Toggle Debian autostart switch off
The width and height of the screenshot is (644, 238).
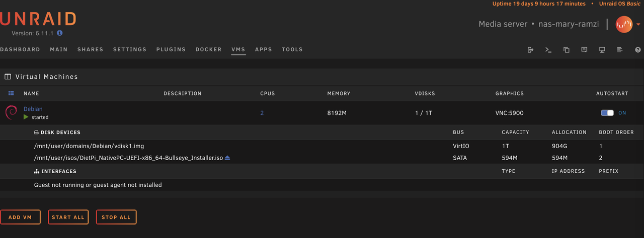[x=607, y=113]
